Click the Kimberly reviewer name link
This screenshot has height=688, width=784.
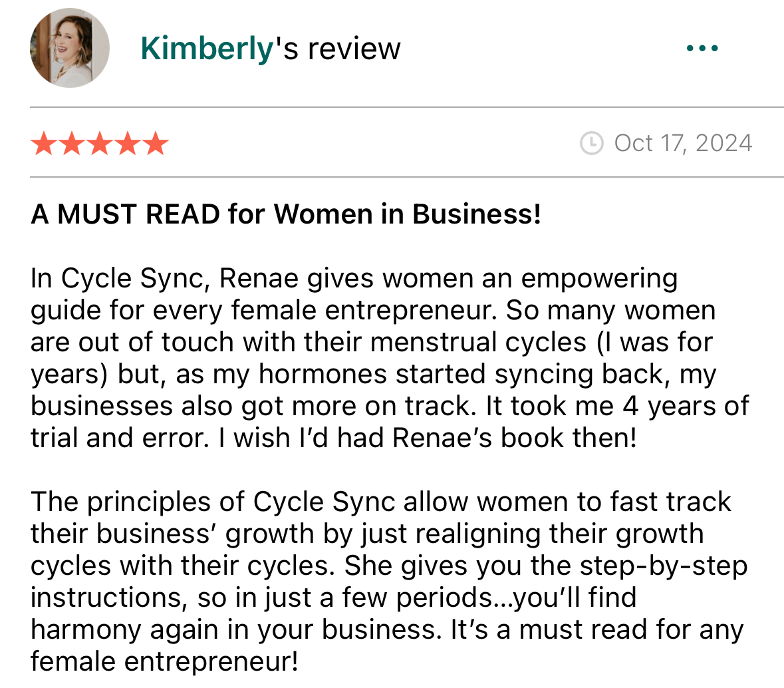[207, 49]
